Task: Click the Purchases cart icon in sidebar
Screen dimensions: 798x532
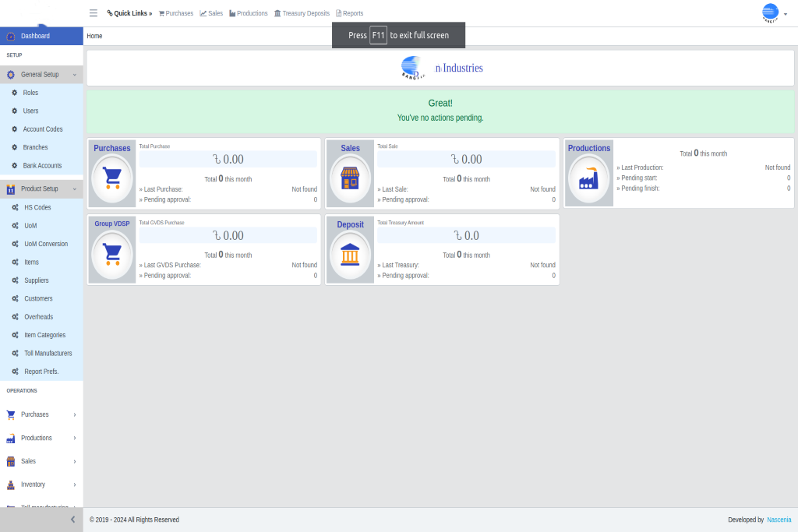Action: click(x=11, y=415)
